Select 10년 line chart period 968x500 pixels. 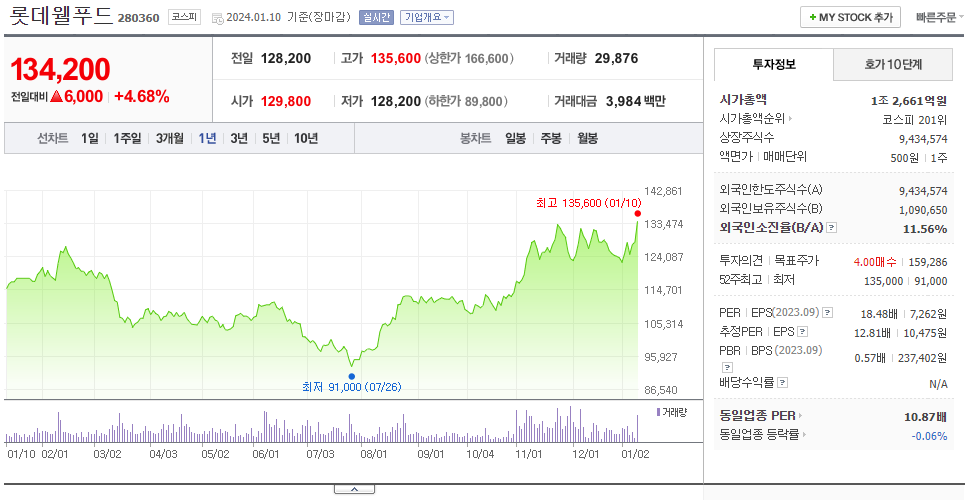pyautogui.click(x=306, y=138)
